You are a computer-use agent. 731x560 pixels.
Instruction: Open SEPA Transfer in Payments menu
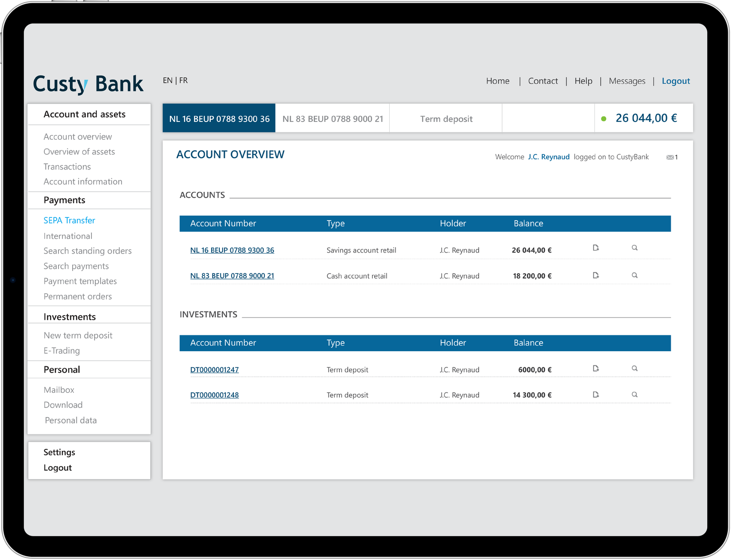point(69,221)
